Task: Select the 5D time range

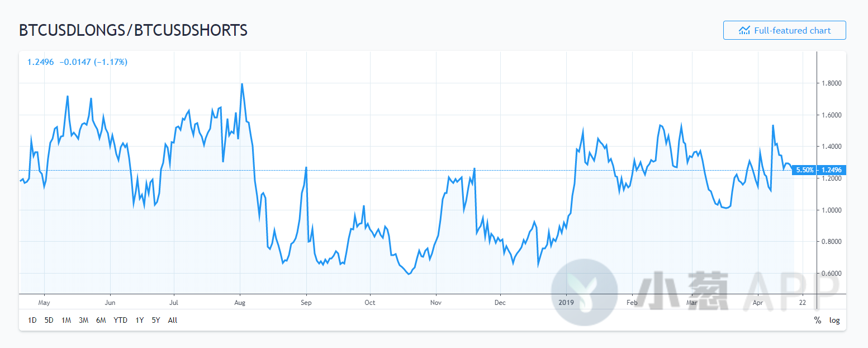Action: pyautogui.click(x=49, y=321)
